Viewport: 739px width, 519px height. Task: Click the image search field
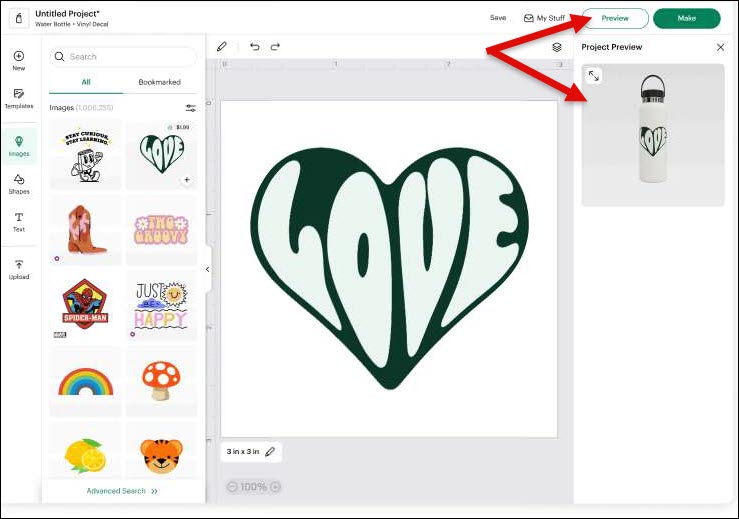[123, 57]
